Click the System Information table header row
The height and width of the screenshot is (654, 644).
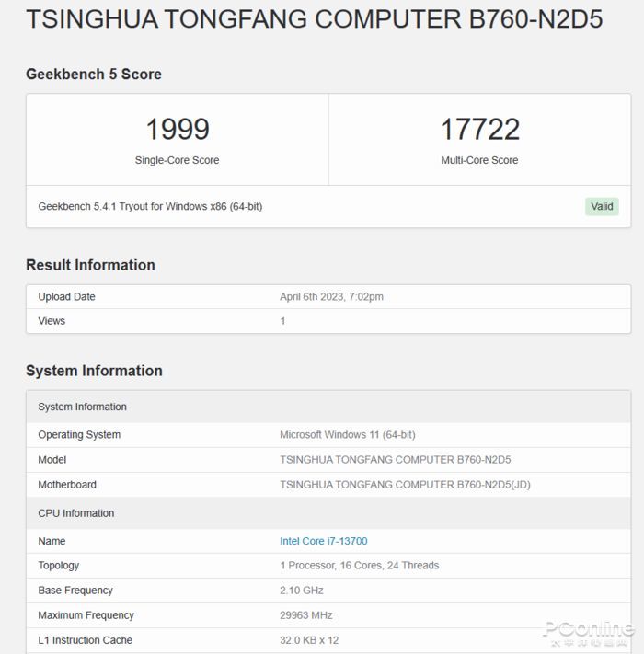(x=328, y=407)
